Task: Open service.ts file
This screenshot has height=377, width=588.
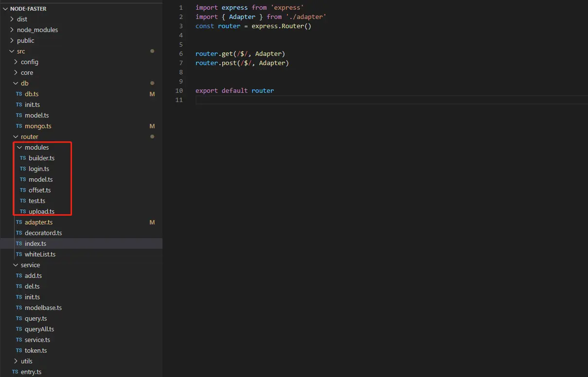Action: (x=37, y=340)
